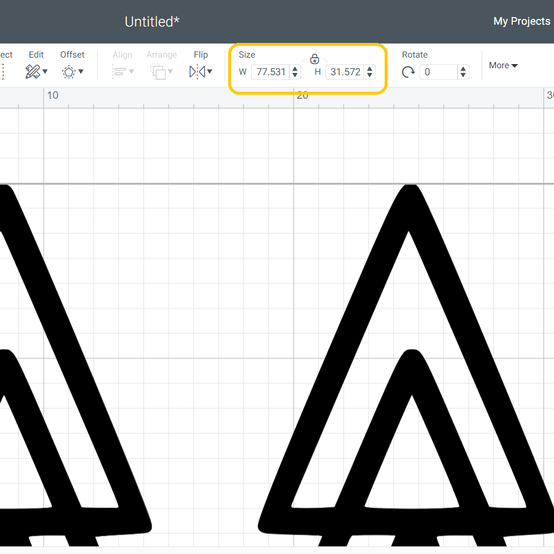Image resolution: width=554 pixels, height=554 pixels.
Task: Click the ruler mark 10
Action: tap(53, 95)
